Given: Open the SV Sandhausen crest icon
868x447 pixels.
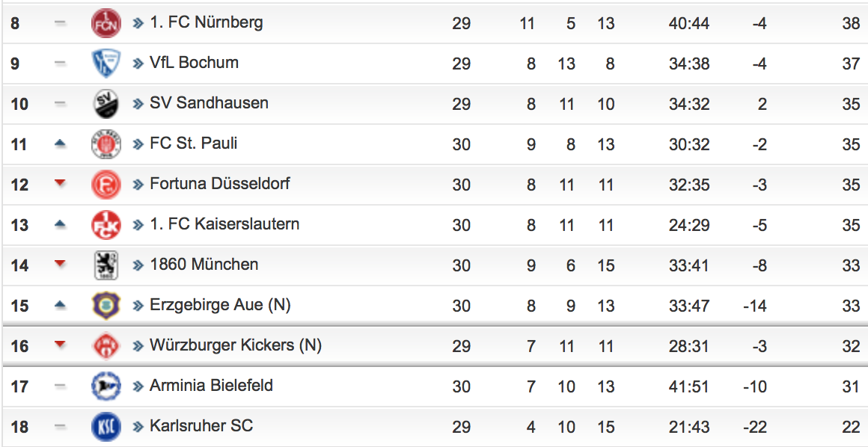Looking at the screenshot, I should (x=106, y=103).
